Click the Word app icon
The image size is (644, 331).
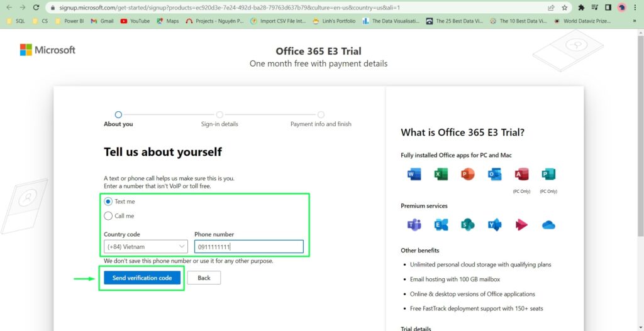pos(414,175)
